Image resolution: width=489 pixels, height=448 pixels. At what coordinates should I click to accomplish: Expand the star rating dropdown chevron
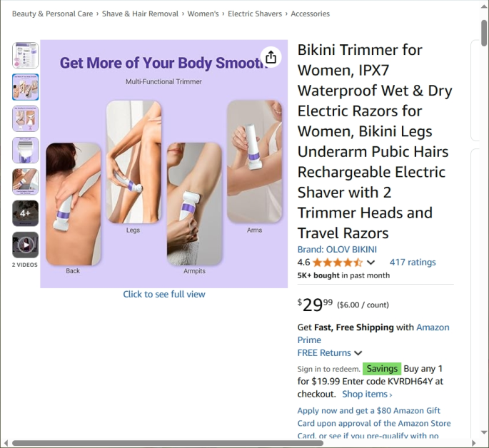(x=370, y=263)
